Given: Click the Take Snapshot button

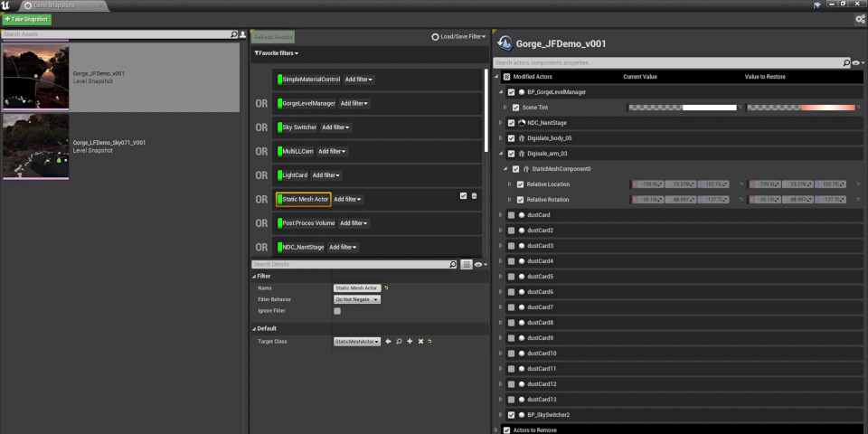Looking at the screenshot, I should (27, 19).
